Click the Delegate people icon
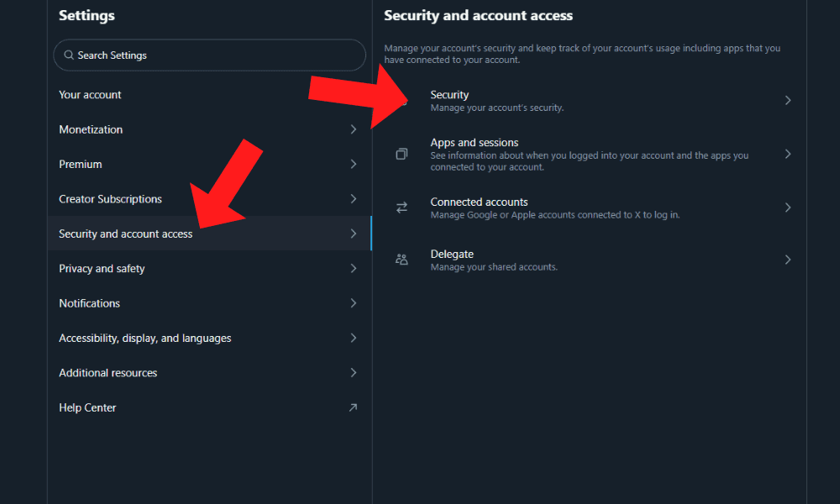The height and width of the screenshot is (504, 840). (402, 260)
